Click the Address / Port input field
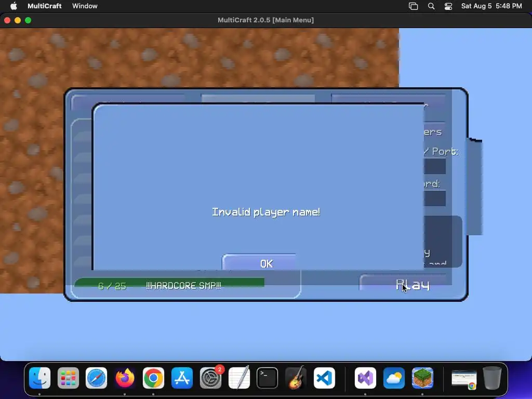 pyautogui.click(x=435, y=166)
